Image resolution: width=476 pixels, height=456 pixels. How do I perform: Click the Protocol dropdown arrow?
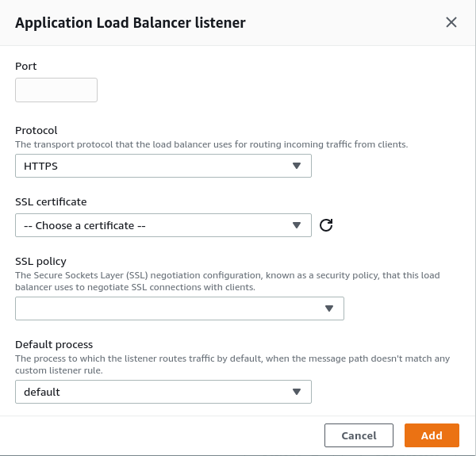point(296,166)
